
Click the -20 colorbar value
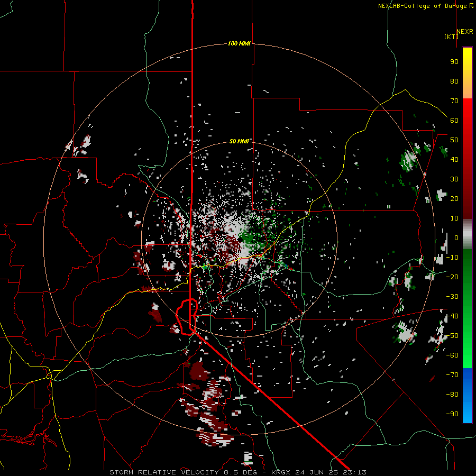(453, 277)
